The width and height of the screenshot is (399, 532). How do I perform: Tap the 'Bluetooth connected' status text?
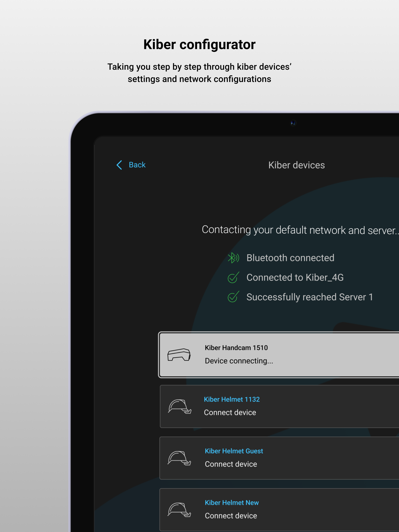pos(290,258)
